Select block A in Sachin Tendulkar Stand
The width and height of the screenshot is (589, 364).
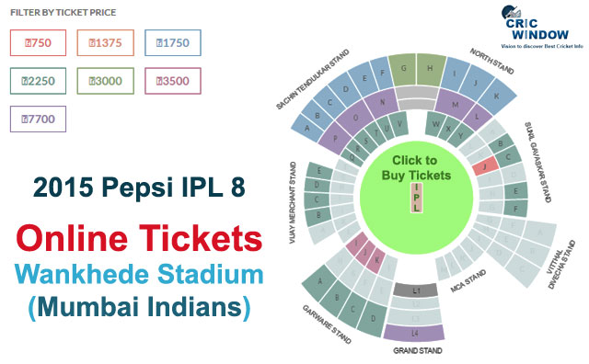click(307, 129)
